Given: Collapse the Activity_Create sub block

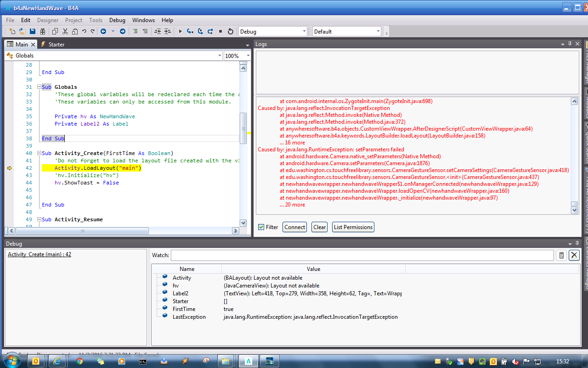Looking at the screenshot, I should point(39,153).
